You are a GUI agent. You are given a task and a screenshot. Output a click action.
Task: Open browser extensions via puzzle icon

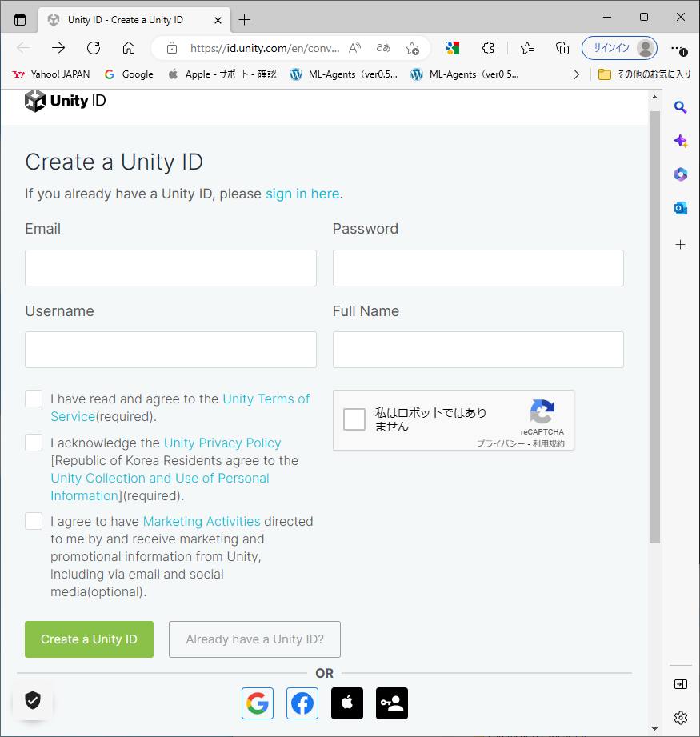[488, 48]
